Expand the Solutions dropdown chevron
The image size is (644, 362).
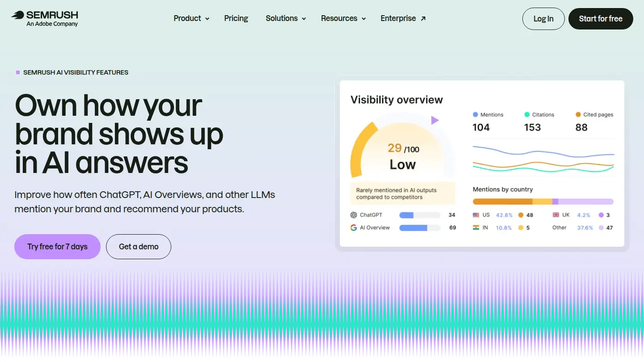tap(304, 19)
